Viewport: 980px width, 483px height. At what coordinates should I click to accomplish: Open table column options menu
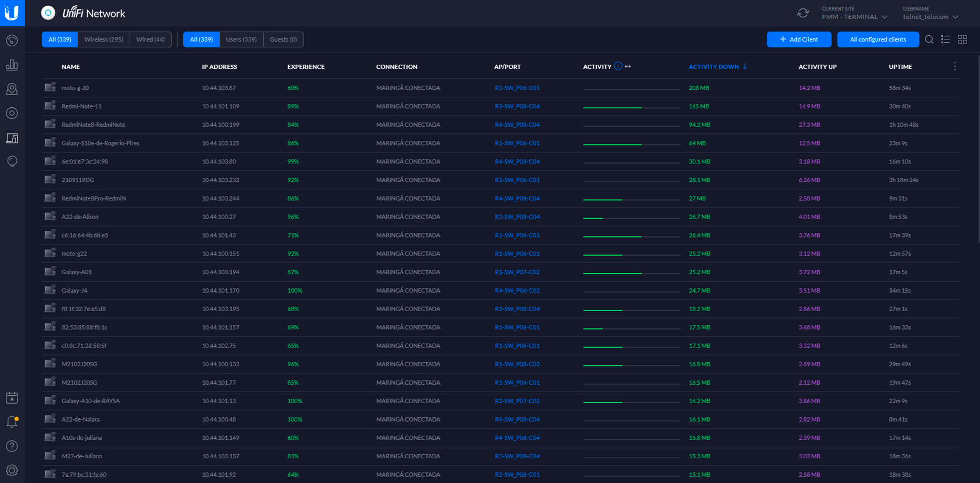point(955,66)
